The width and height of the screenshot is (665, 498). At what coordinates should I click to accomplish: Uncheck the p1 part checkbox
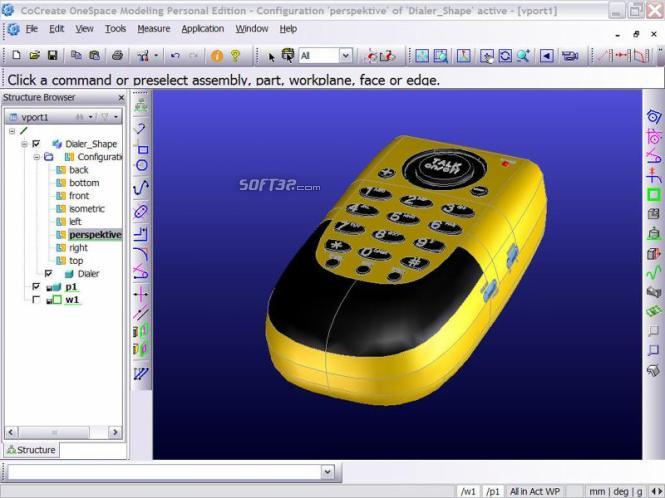pos(36,286)
